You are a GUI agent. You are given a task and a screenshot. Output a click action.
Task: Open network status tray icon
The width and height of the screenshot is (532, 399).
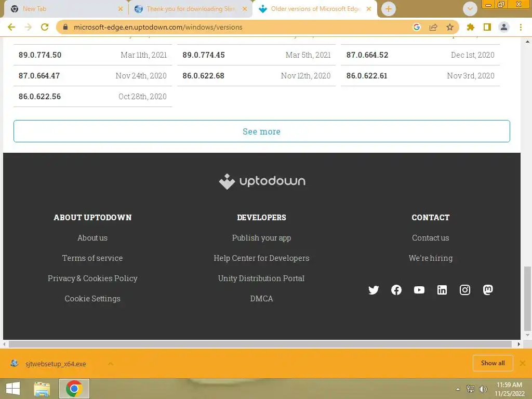471,389
